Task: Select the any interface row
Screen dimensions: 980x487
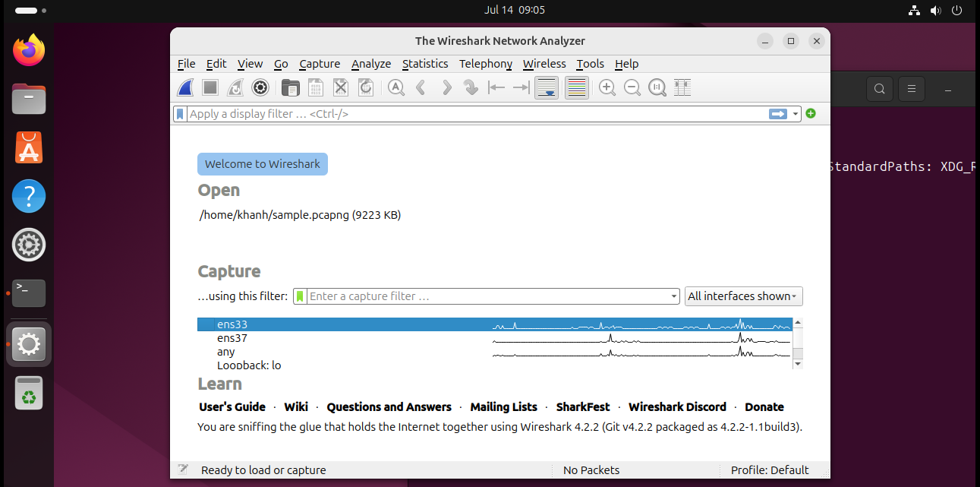Action: (494, 352)
